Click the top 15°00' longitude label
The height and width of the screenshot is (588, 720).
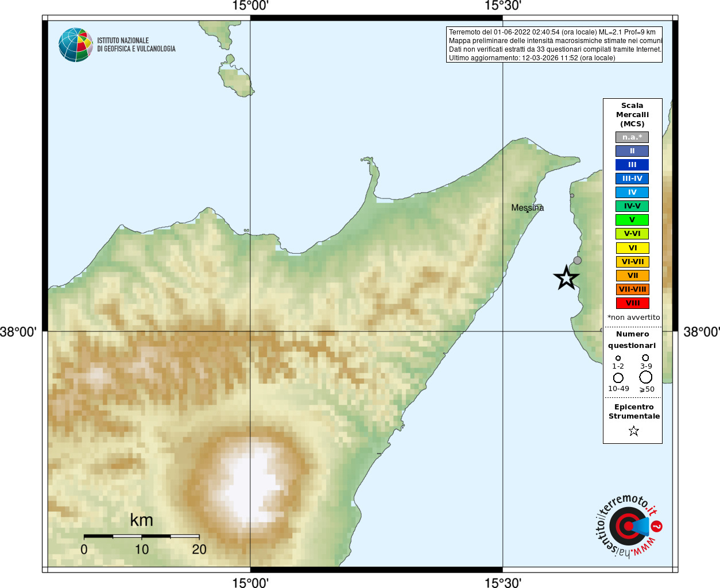(x=250, y=6)
